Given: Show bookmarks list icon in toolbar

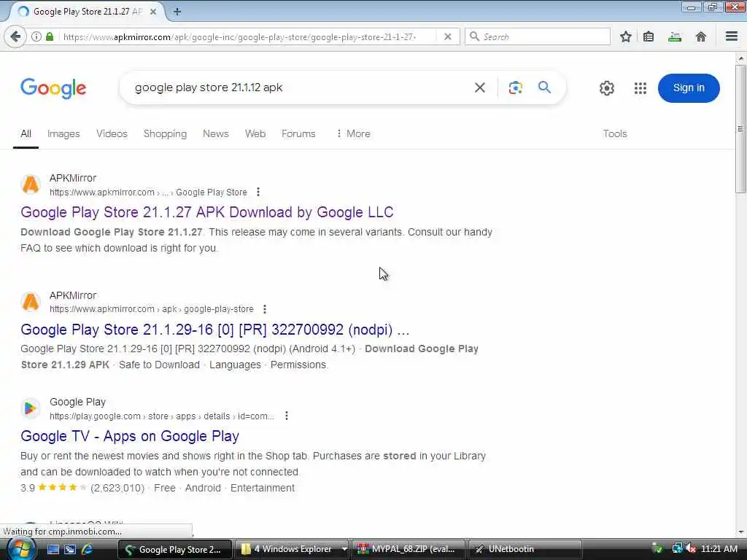Looking at the screenshot, I should tap(649, 36).
